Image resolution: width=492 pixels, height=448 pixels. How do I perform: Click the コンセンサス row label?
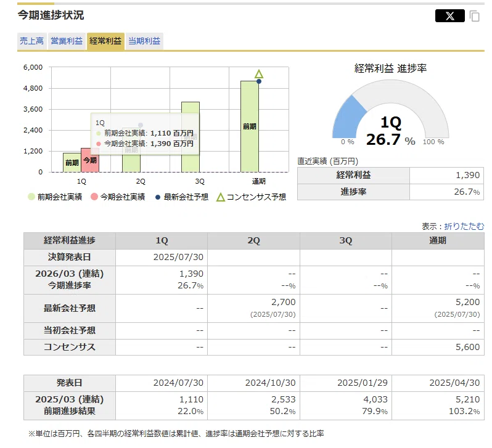tap(69, 347)
